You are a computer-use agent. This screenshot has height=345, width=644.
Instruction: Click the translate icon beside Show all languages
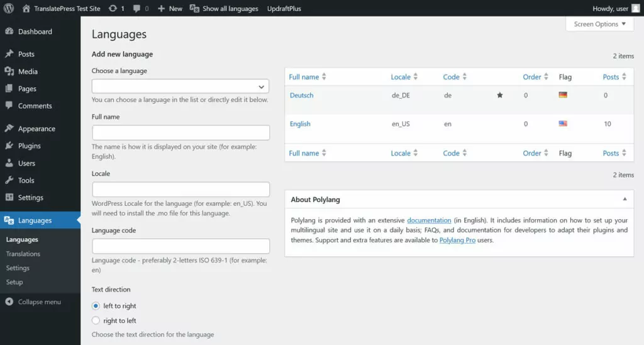194,8
